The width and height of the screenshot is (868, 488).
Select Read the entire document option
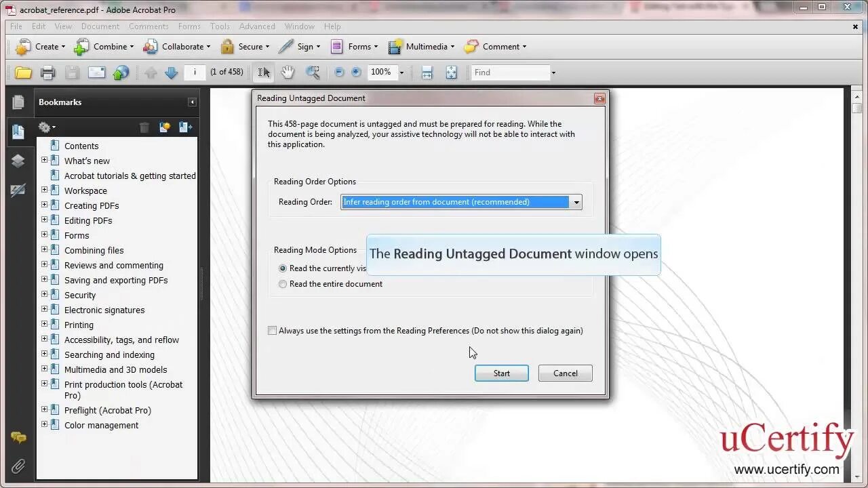pos(283,284)
